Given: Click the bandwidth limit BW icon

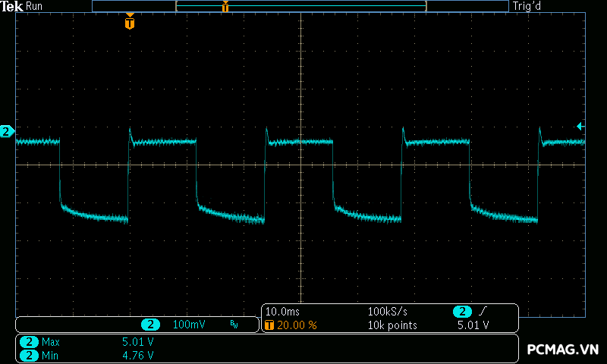Looking at the screenshot, I should tap(234, 325).
